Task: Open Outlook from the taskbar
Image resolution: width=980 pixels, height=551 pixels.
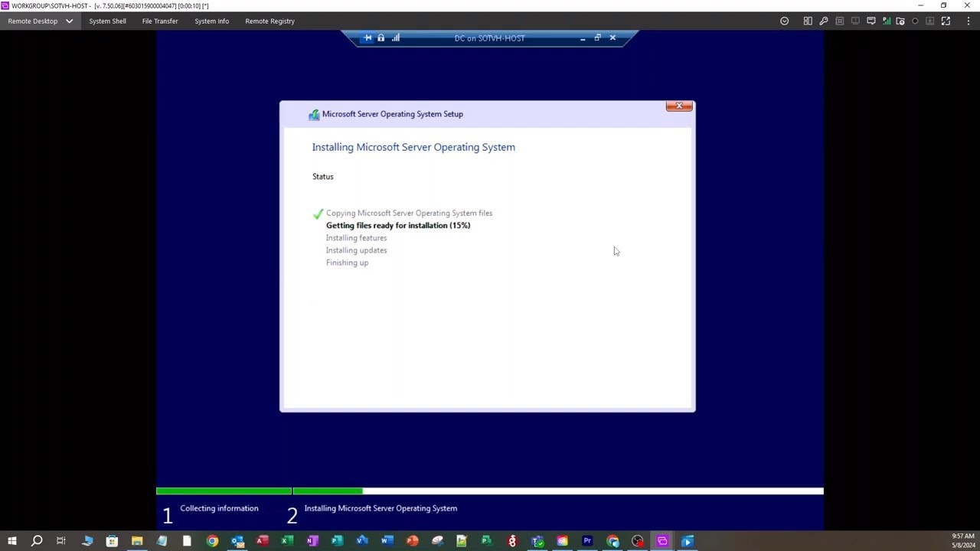Action: [237, 542]
